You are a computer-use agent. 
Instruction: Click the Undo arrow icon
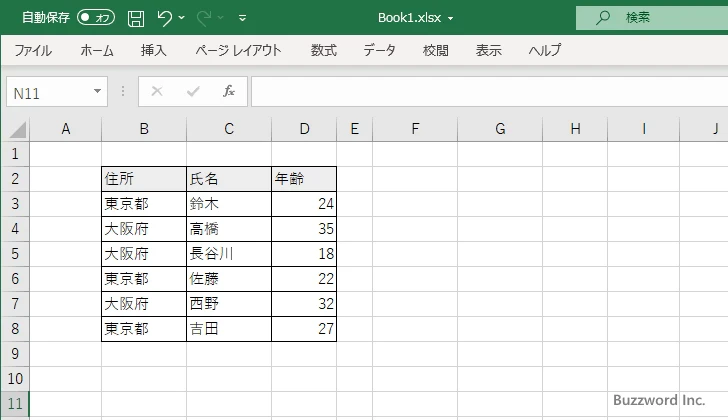click(164, 18)
